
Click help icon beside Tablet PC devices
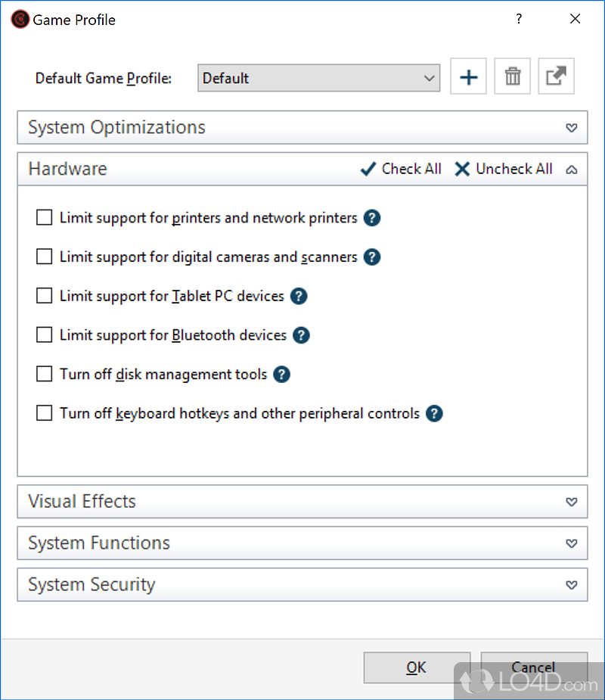pos(299,296)
